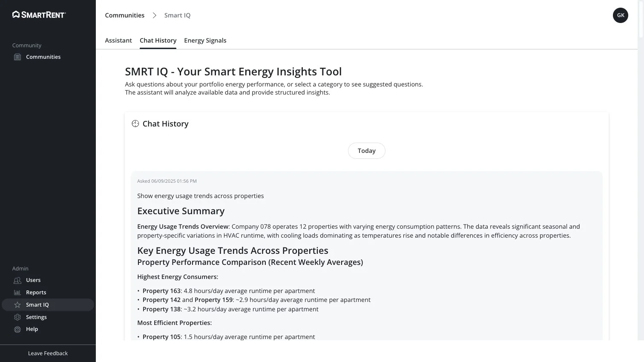Click the 'Community' sidebar section label
Screen dimensions: 644x362
(x=27, y=46)
